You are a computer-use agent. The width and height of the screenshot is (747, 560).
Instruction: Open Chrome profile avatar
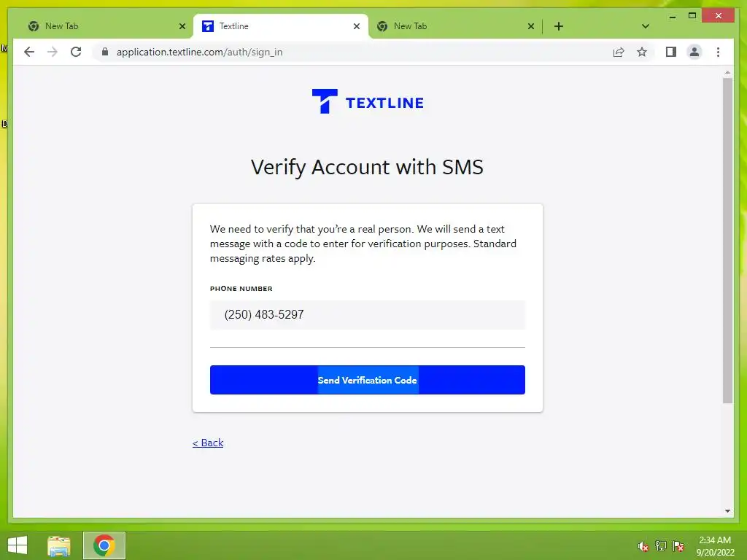point(694,52)
